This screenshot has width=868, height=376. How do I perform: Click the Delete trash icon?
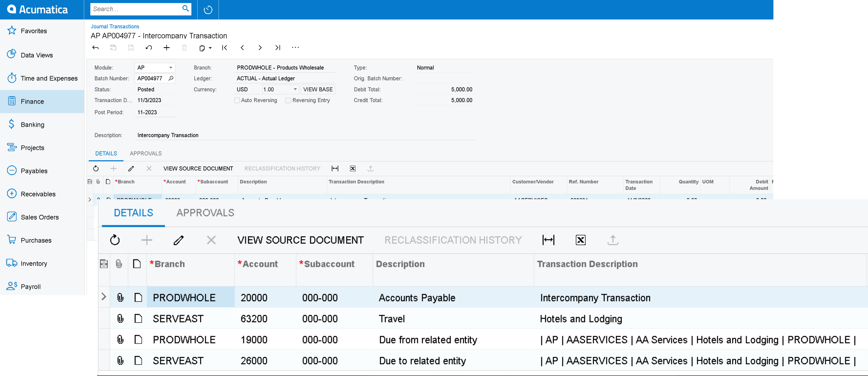click(x=184, y=48)
